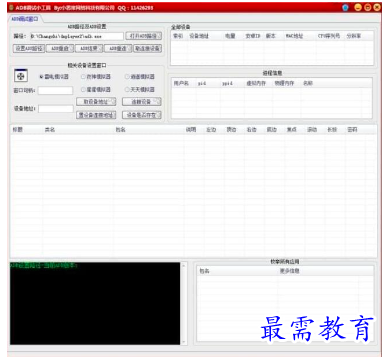This screenshot has height=360, width=382.
Task: Click the ppid column header
Action: click(x=227, y=83)
